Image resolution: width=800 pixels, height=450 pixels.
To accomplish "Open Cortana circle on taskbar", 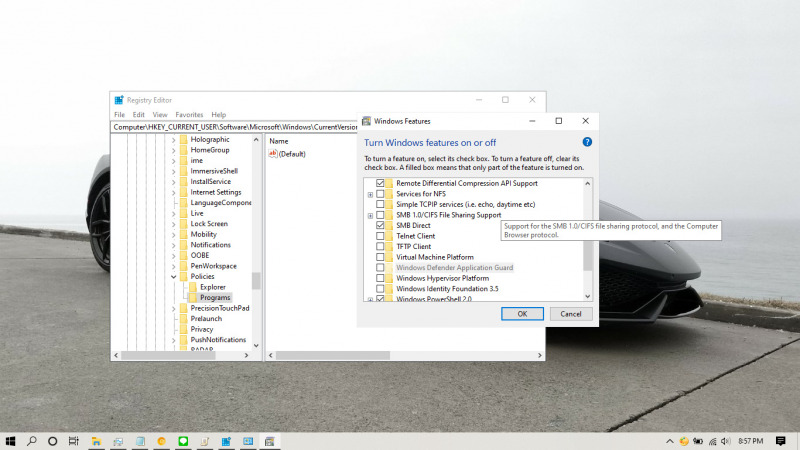I will [53, 441].
